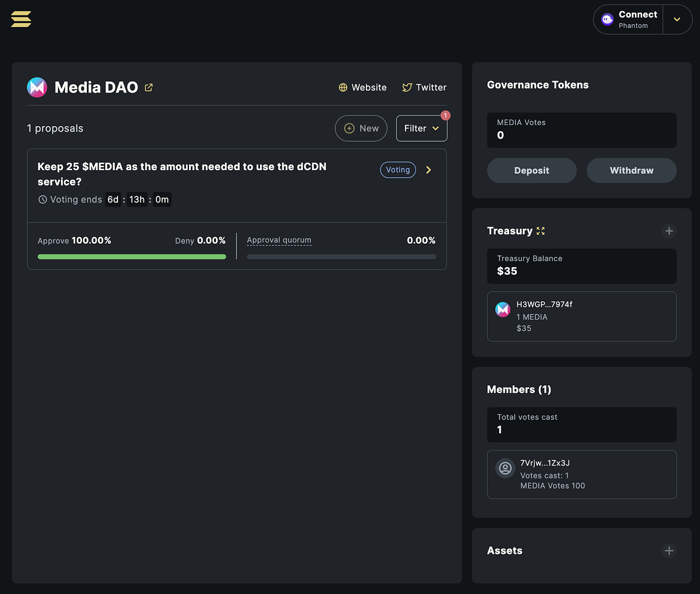This screenshot has width=700, height=594.
Task: Click the MEDIA token icon in treasury account
Action: 503,309
